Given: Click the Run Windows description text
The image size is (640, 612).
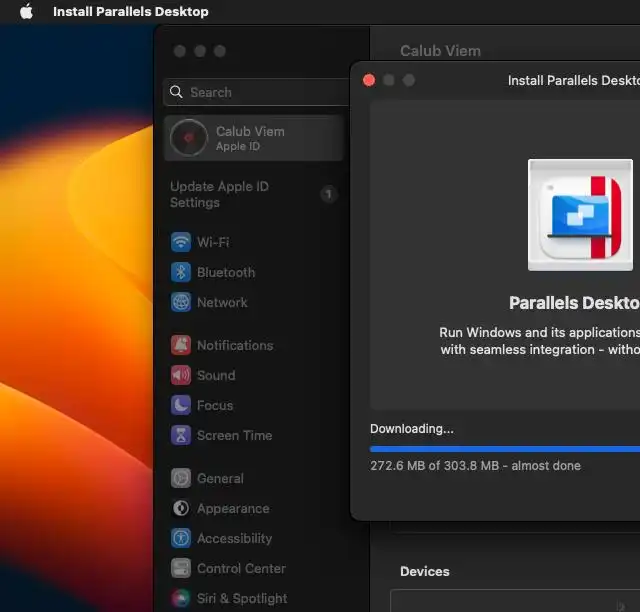Looking at the screenshot, I should [540, 341].
